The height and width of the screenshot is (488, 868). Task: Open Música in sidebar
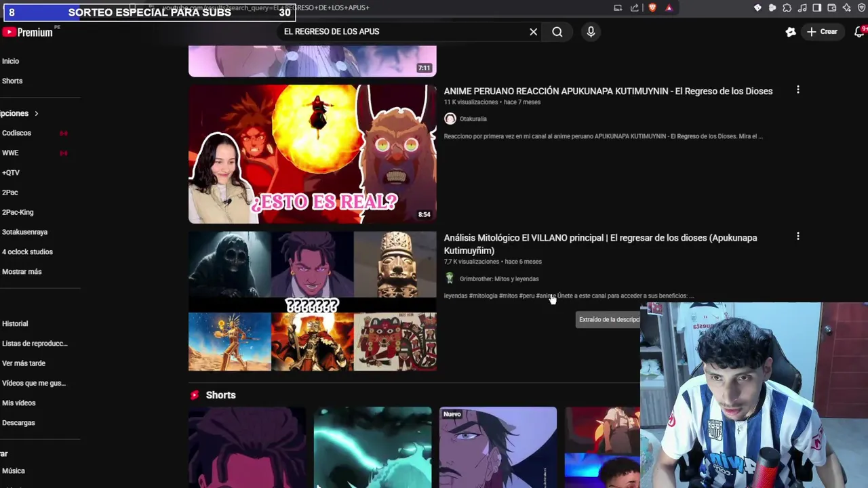point(14,470)
